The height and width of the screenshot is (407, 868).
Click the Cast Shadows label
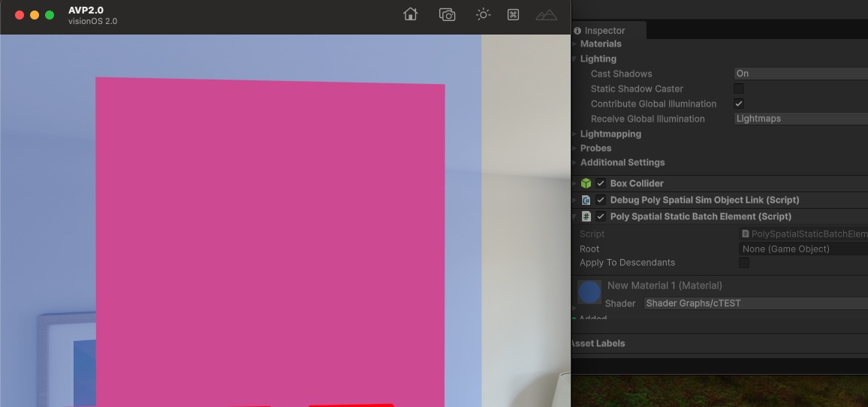621,74
